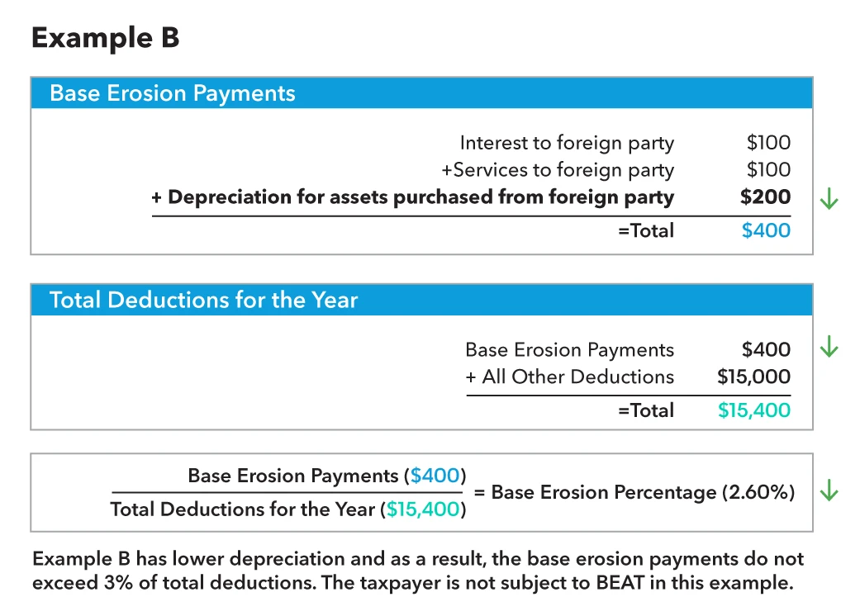
Task: Select the Total Deductions for the Year header
Action: pos(422,300)
